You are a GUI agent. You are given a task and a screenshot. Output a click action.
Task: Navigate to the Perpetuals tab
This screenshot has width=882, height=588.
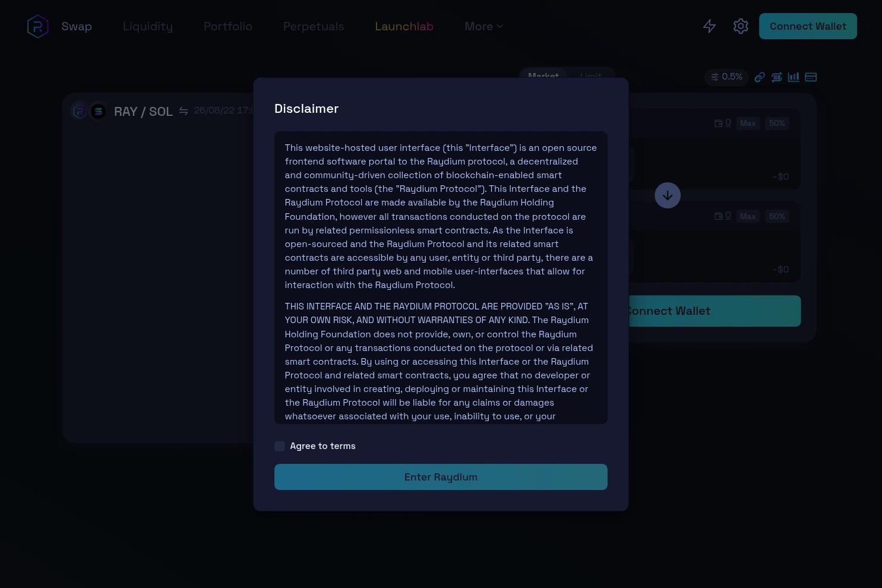pos(314,26)
